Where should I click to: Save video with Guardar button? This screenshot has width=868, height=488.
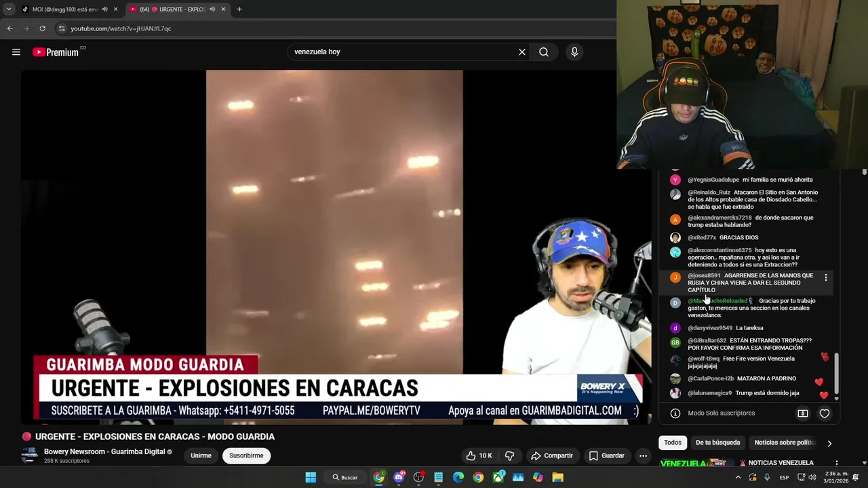point(606,455)
